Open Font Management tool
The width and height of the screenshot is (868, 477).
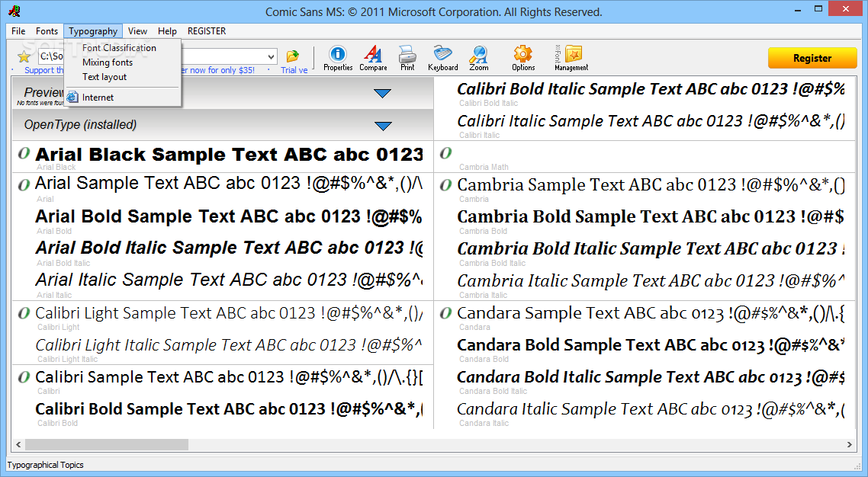click(x=571, y=58)
